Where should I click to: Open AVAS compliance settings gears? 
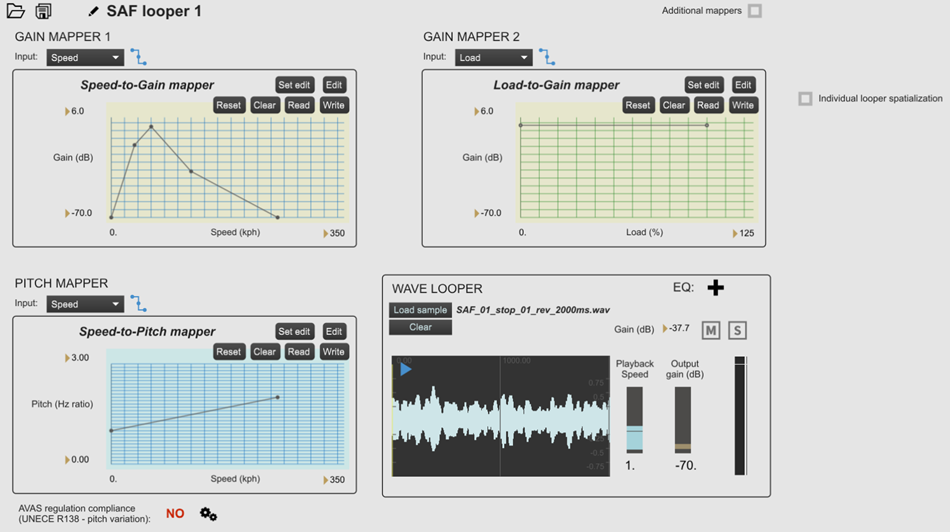(x=208, y=514)
